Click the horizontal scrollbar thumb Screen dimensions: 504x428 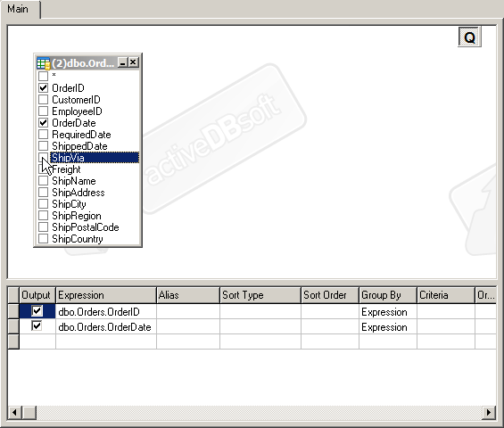pyautogui.click(x=29, y=412)
